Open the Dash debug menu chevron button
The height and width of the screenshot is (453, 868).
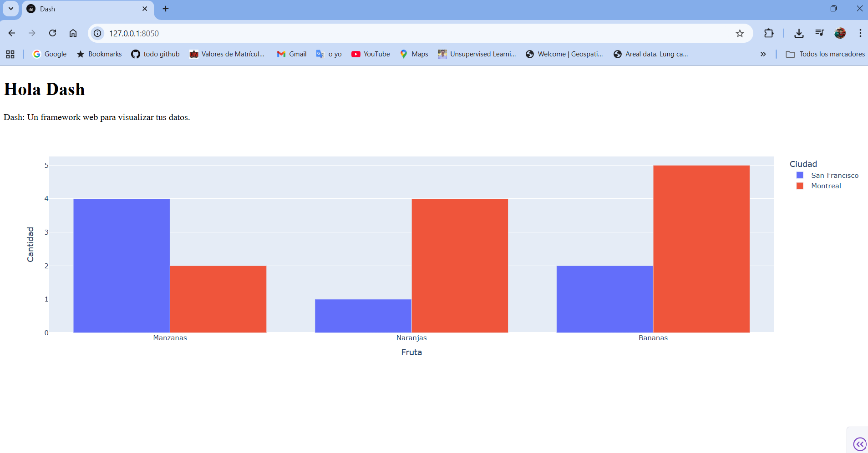(859, 443)
